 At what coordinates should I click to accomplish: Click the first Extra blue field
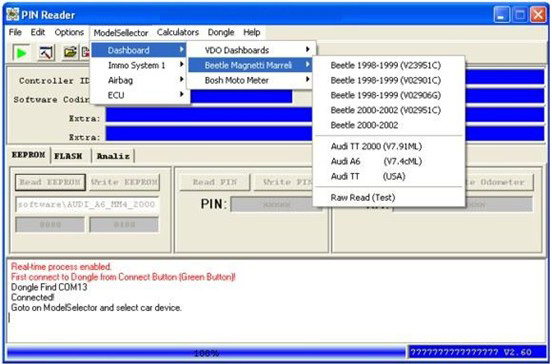(209, 115)
